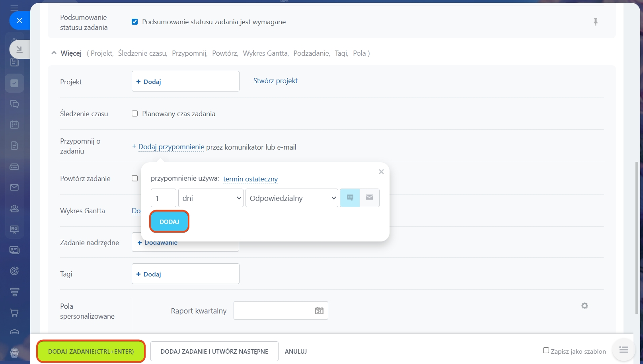Click 'Dodaj przypomnienie' link
Viewport: 643px width, 364px height.
[x=171, y=147]
